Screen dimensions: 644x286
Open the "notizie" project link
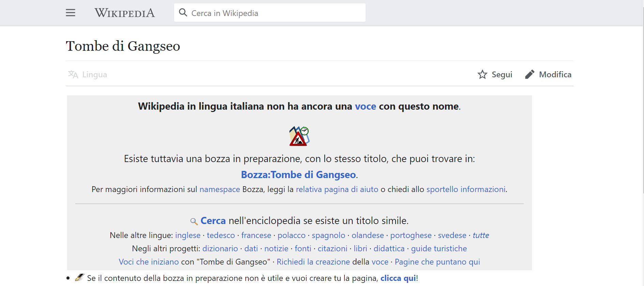(x=276, y=249)
